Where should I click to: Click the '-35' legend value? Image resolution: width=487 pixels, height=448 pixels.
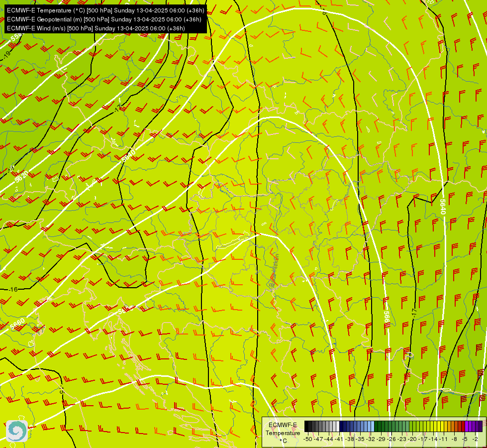360,439
